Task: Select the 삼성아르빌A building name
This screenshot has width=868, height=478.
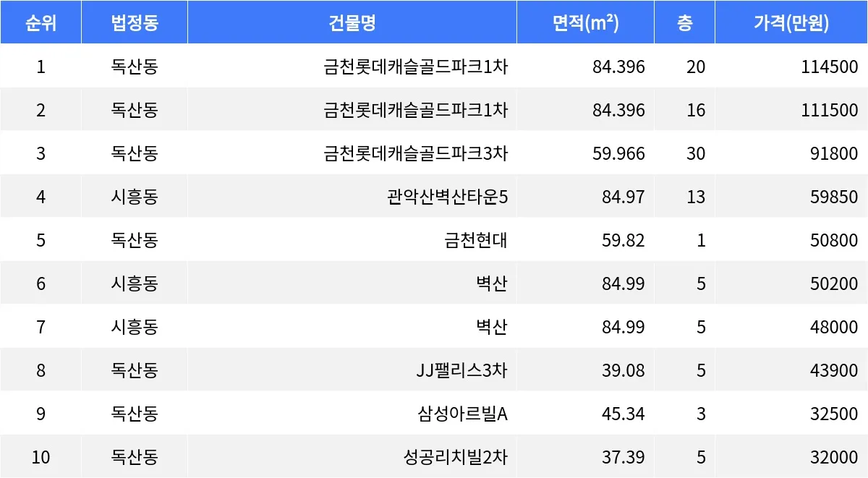Action: (x=462, y=414)
